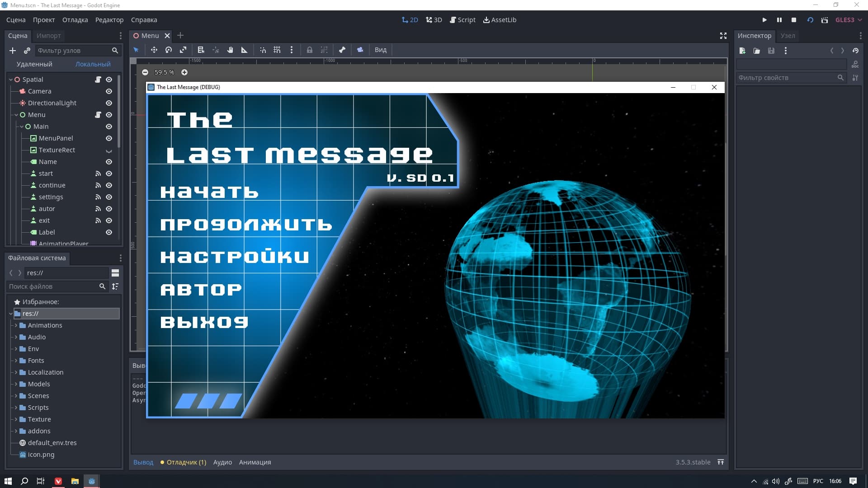Select the Rotate mode tool
868x488 pixels.
[169, 50]
